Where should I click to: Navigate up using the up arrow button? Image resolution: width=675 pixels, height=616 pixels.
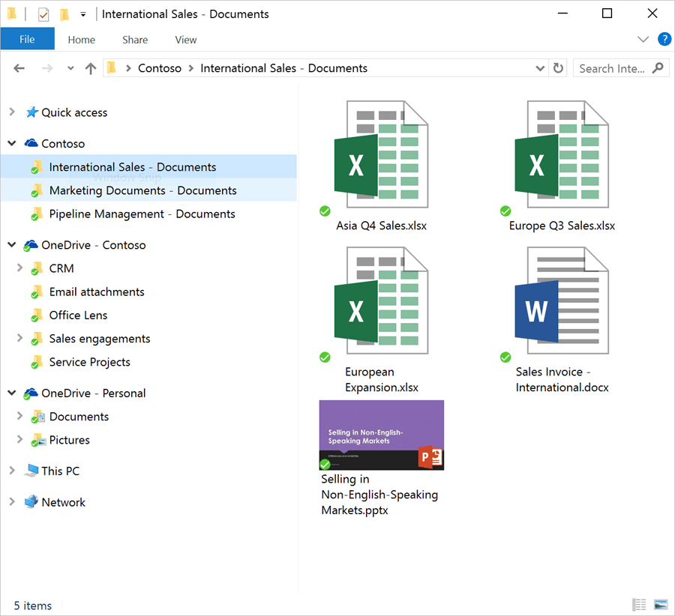[90, 67]
